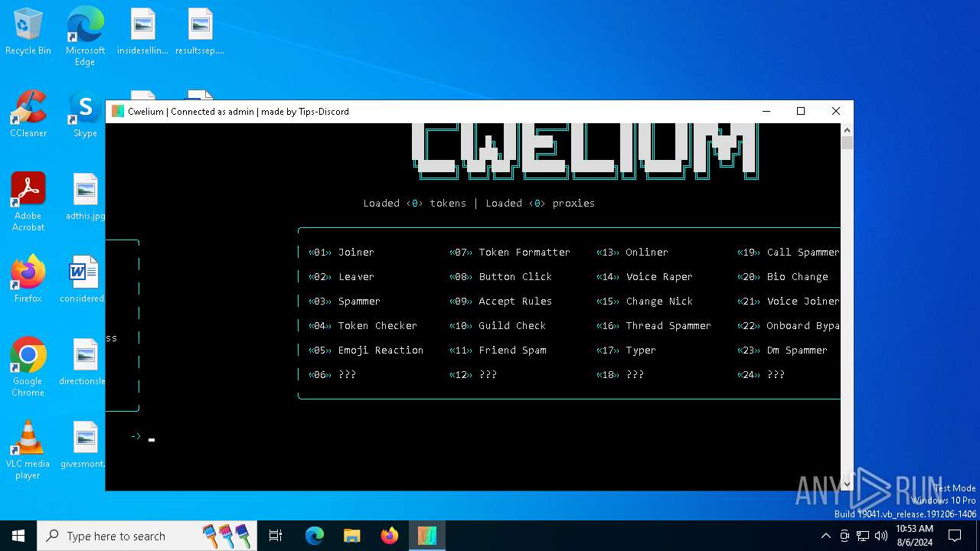This screenshot has height=551, width=980.
Task: Click the "21 Voice Joiner" text
Action: tap(789, 302)
